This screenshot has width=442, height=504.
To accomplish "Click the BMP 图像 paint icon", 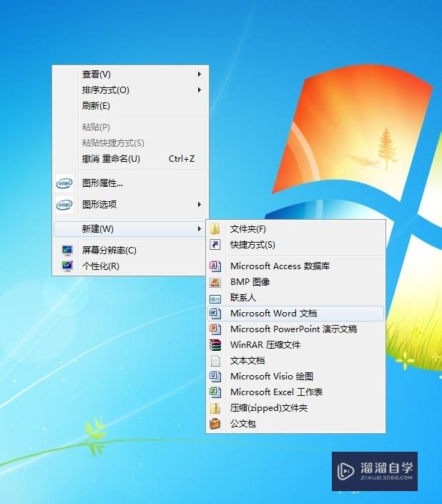I will (x=215, y=282).
